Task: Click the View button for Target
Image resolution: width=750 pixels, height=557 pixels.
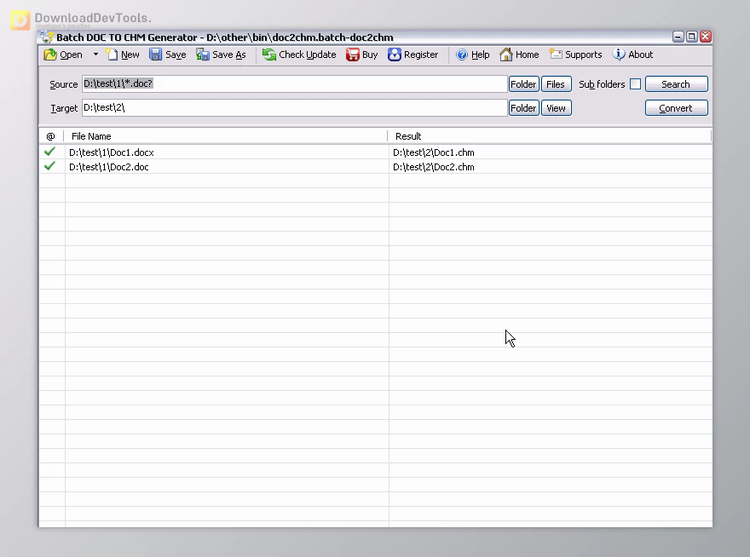Action: click(556, 108)
